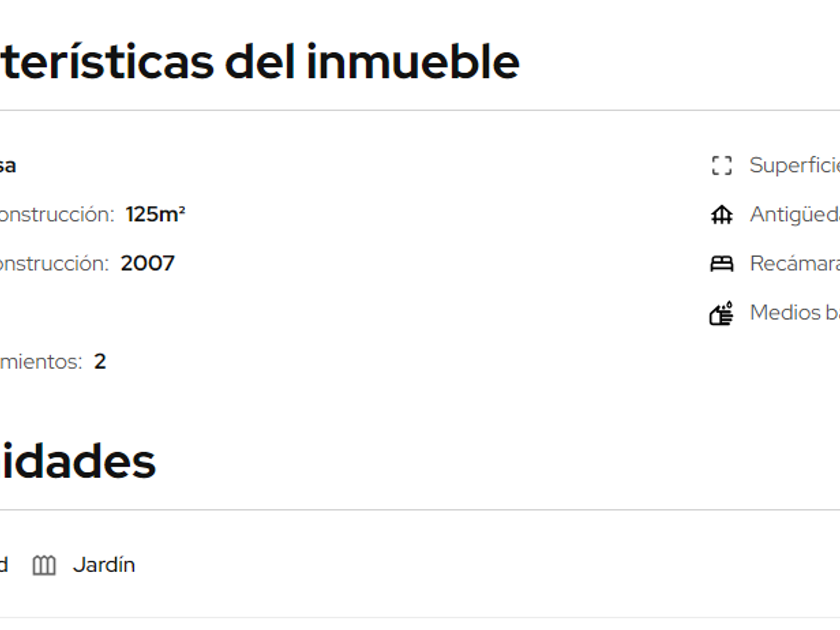The width and height of the screenshot is (840, 630).
Task: Click the parking count value 2
Action: click(100, 362)
